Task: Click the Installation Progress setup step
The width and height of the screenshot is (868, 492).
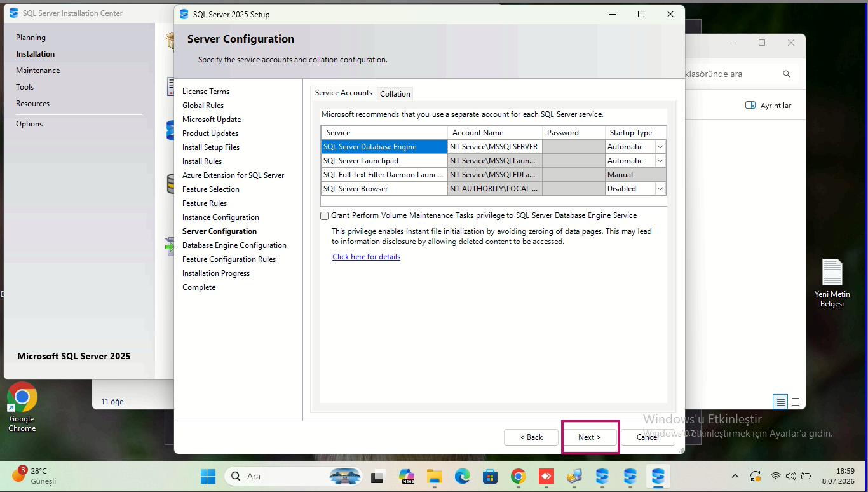Action: 216,273
